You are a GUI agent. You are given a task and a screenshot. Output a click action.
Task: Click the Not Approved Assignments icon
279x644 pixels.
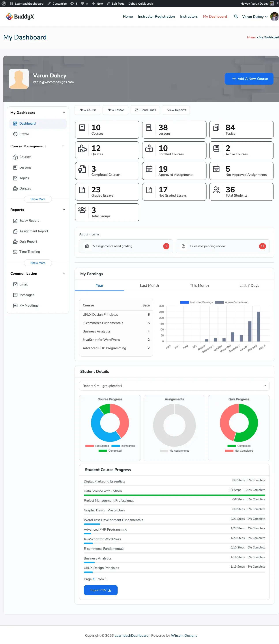point(216,169)
